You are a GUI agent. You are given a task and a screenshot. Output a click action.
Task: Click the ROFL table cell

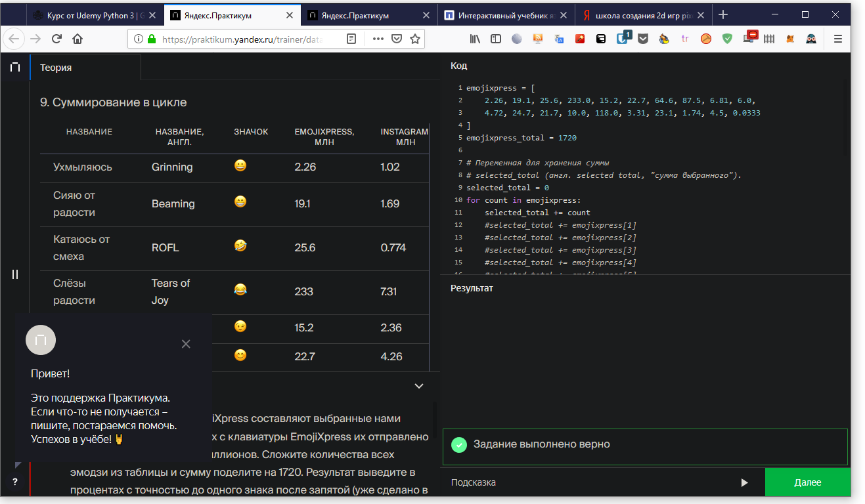pyautogui.click(x=165, y=247)
